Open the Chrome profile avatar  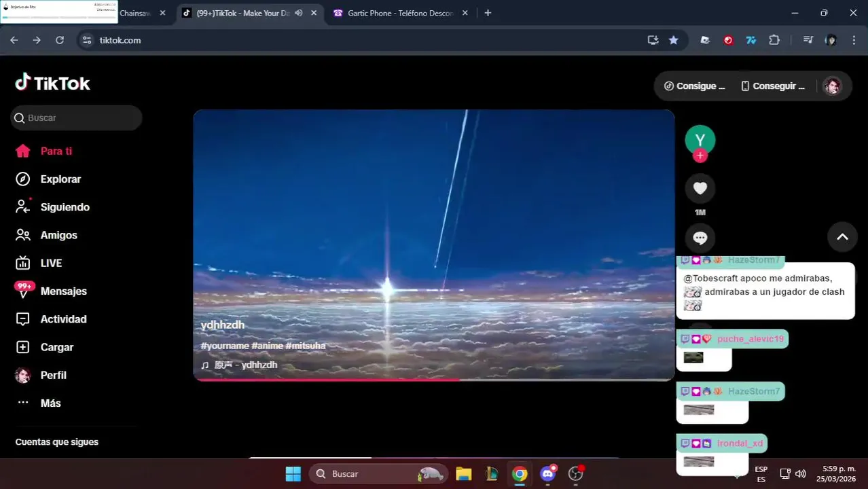831,40
